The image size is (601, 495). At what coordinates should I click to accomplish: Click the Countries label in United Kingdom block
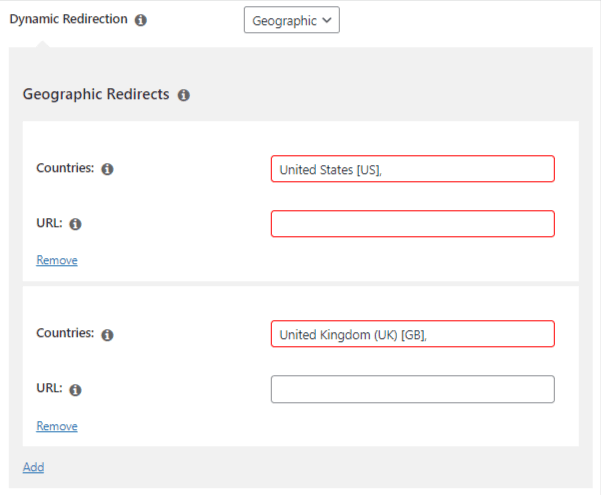click(x=65, y=333)
